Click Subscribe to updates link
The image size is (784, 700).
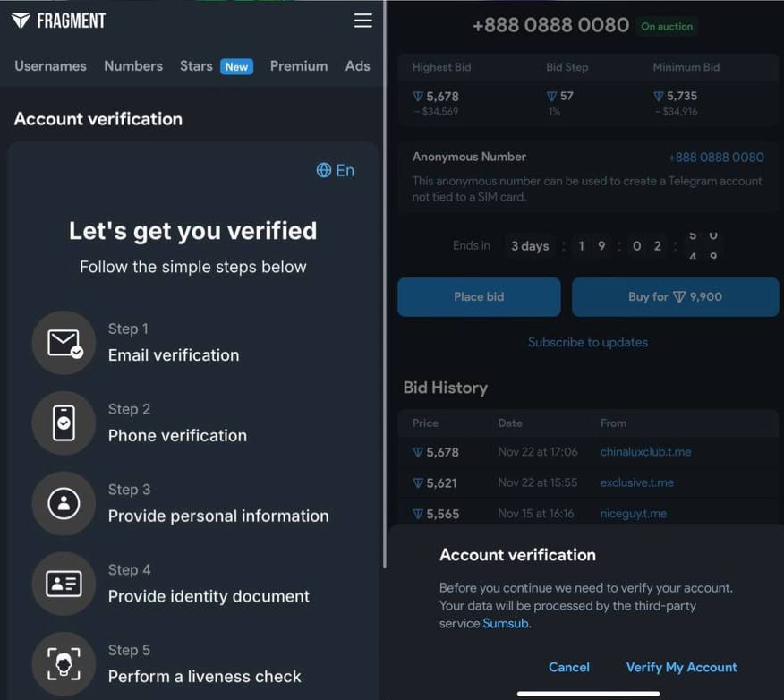click(588, 343)
